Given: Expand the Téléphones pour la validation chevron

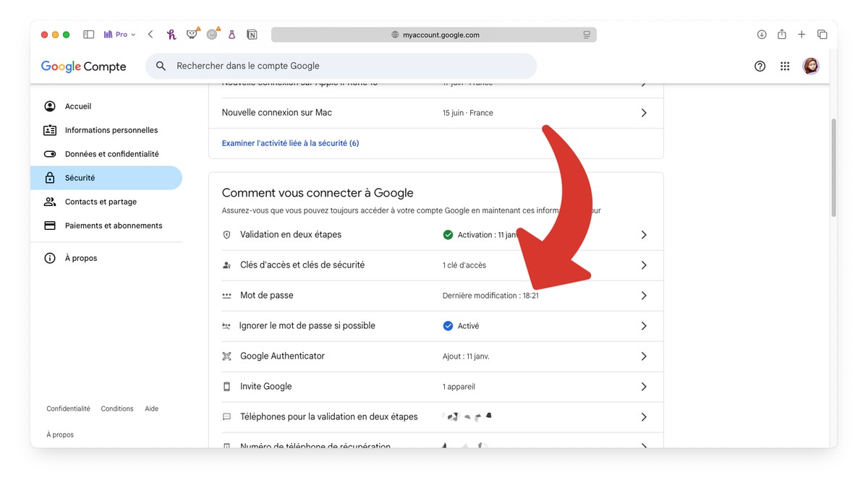Looking at the screenshot, I should [644, 417].
